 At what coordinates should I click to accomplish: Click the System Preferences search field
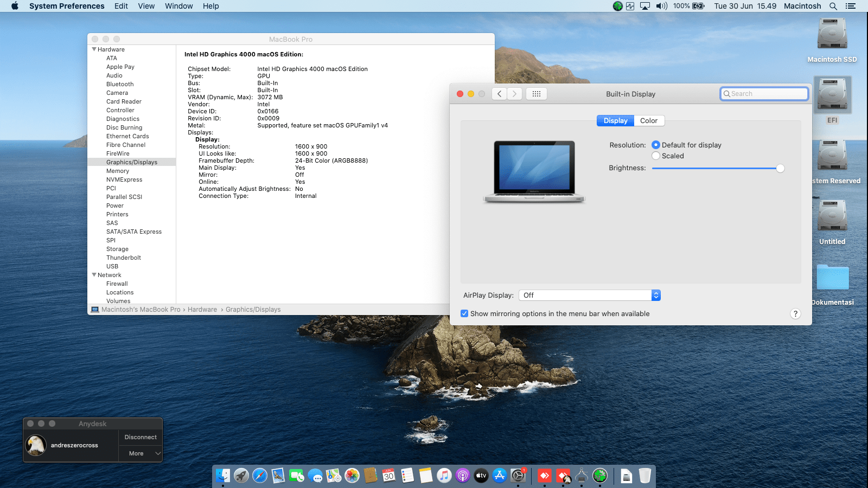(x=765, y=94)
